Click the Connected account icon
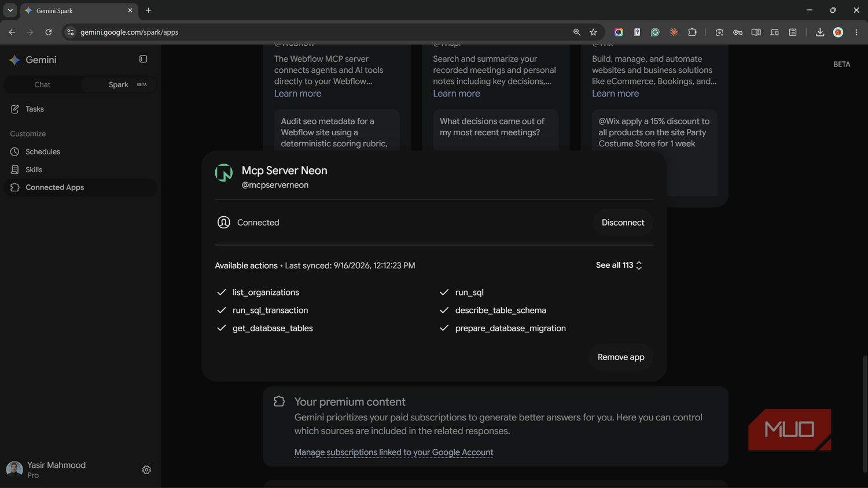This screenshot has width=868, height=488. [x=224, y=223]
